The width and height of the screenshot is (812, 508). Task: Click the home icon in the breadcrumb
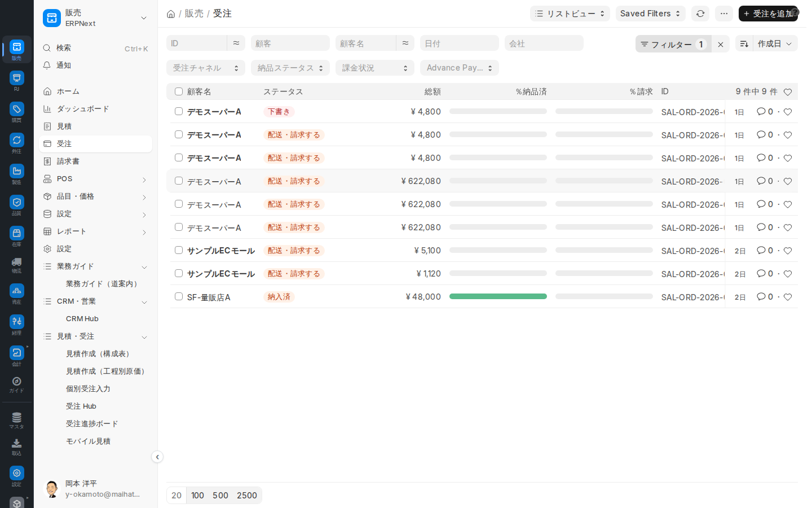(x=171, y=14)
